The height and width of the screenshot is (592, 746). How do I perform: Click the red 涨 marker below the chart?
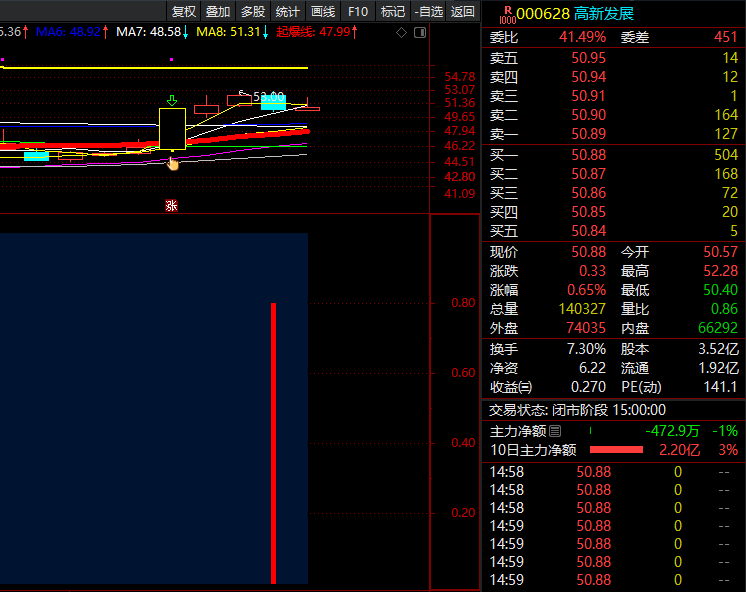click(171, 206)
